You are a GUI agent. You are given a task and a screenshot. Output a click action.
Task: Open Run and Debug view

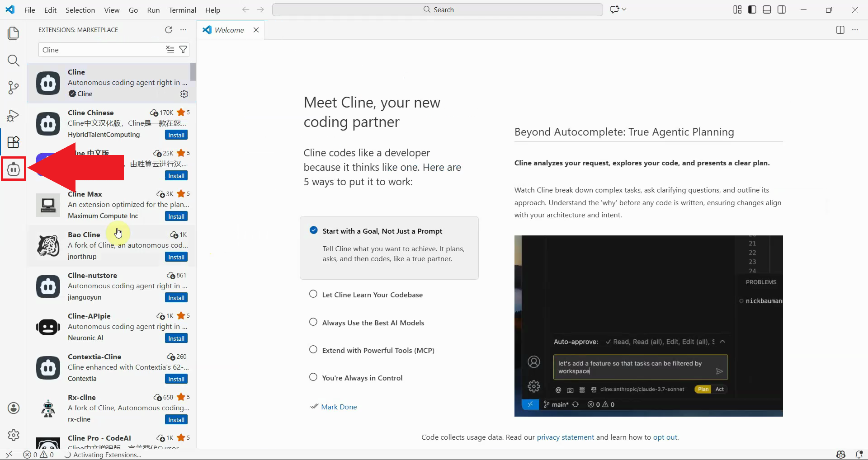click(14, 116)
